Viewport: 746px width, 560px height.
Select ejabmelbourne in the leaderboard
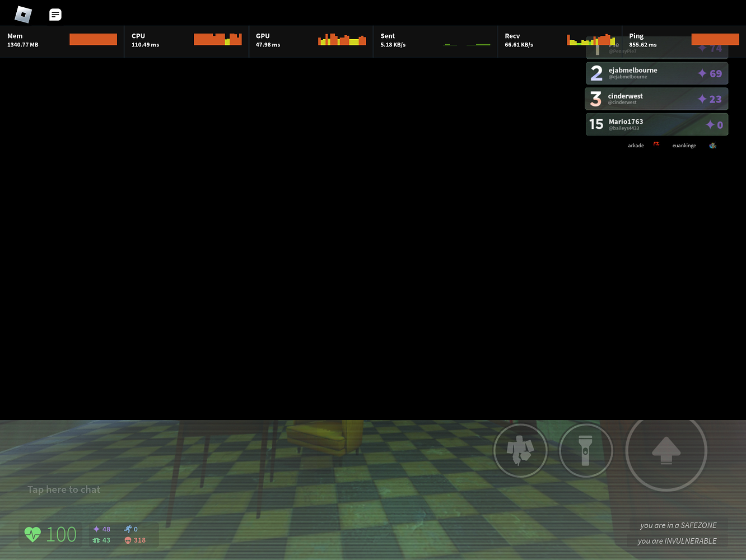(x=657, y=73)
